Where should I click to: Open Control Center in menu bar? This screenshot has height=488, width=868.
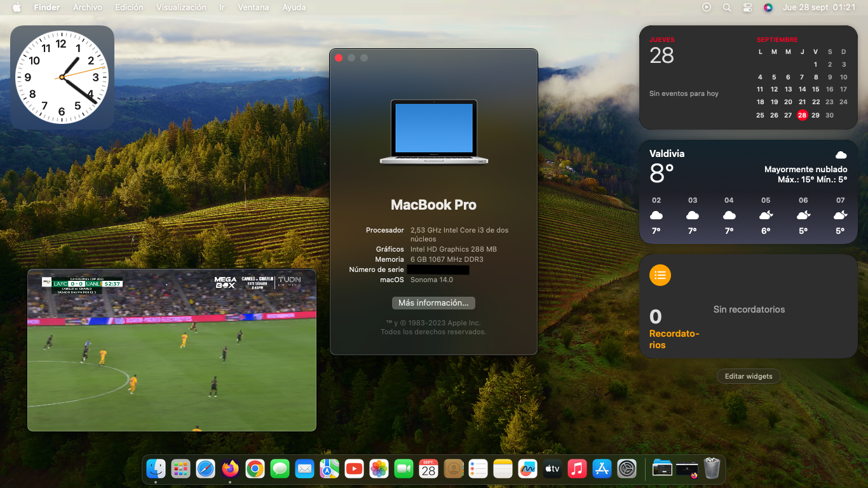click(747, 8)
